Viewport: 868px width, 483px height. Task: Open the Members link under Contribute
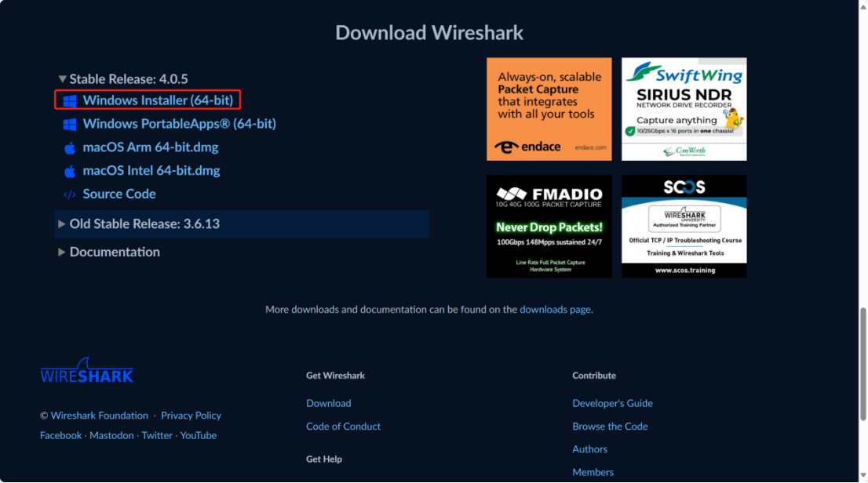593,473
